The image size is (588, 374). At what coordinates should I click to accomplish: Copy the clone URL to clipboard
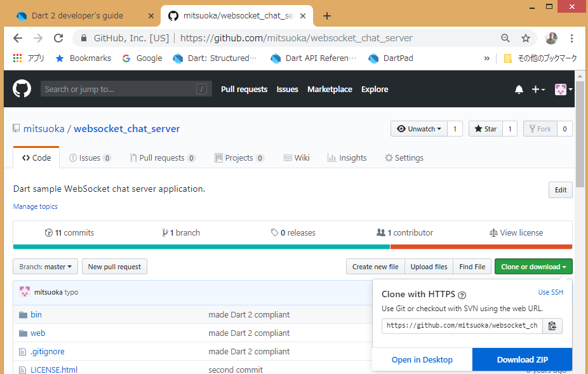(x=552, y=326)
